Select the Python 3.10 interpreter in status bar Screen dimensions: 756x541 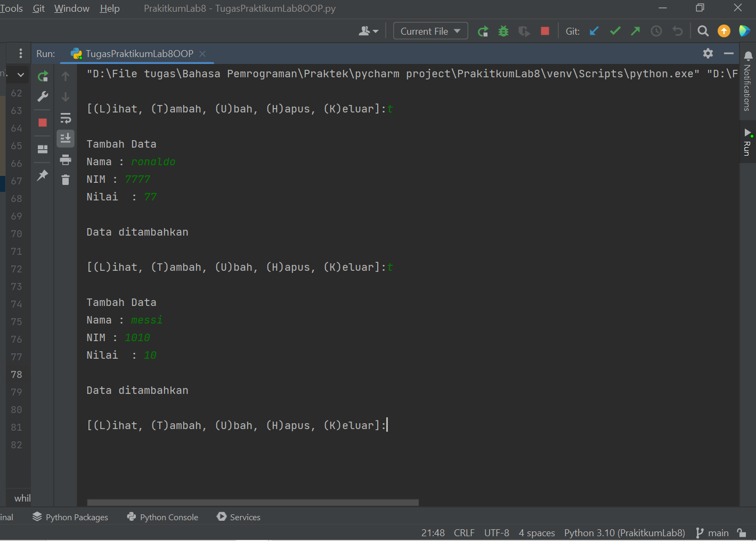[624, 532]
